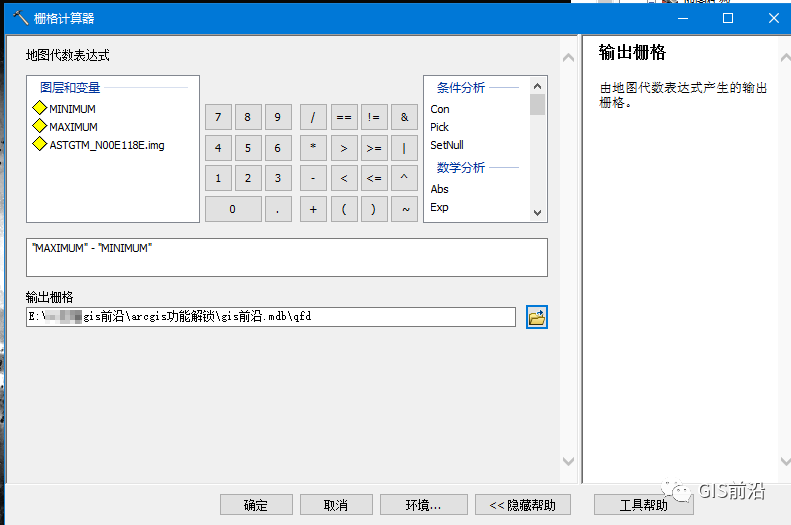Click the 8 calculator button

(x=248, y=117)
